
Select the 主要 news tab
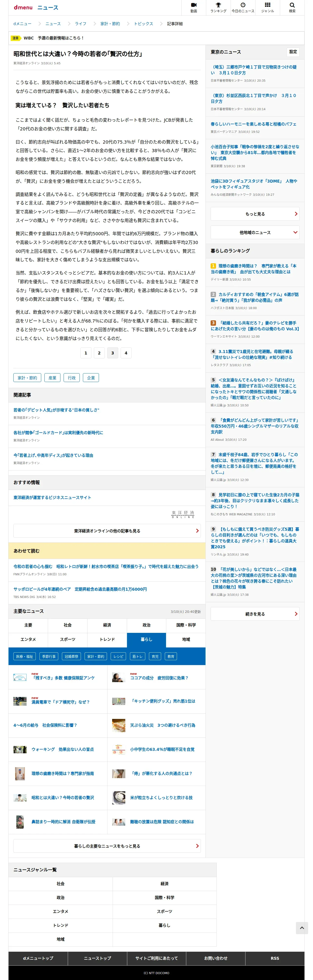[x=28, y=625]
